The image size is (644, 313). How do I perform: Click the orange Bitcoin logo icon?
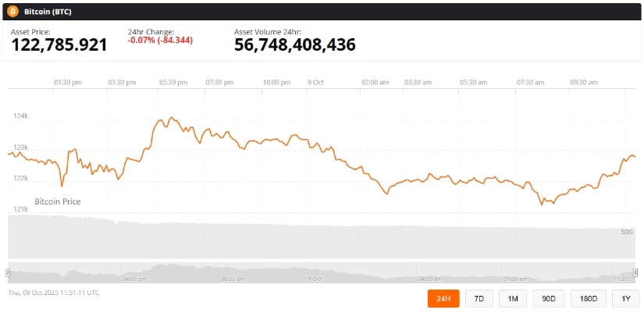pyautogui.click(x=12, y=12)
